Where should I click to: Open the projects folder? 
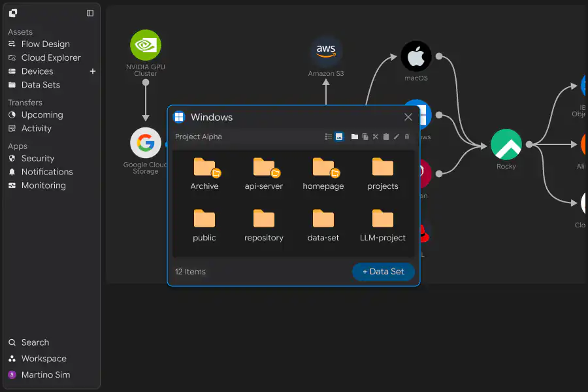click(382, 174)
